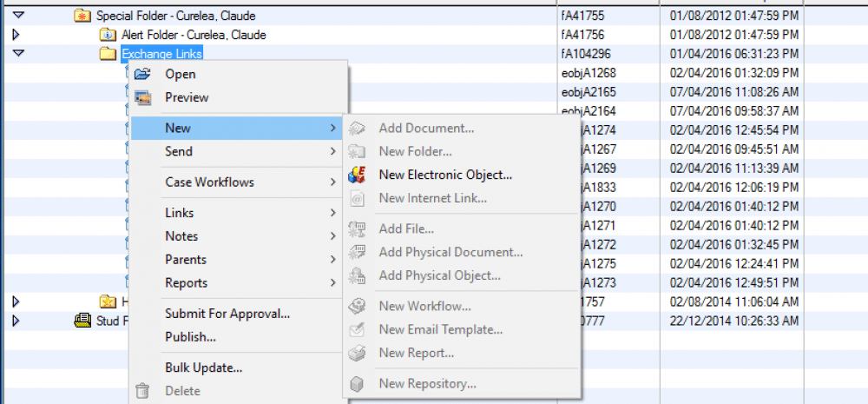
Task: Select New Electronic Object menu entry
Action: [x=444, y=175]
